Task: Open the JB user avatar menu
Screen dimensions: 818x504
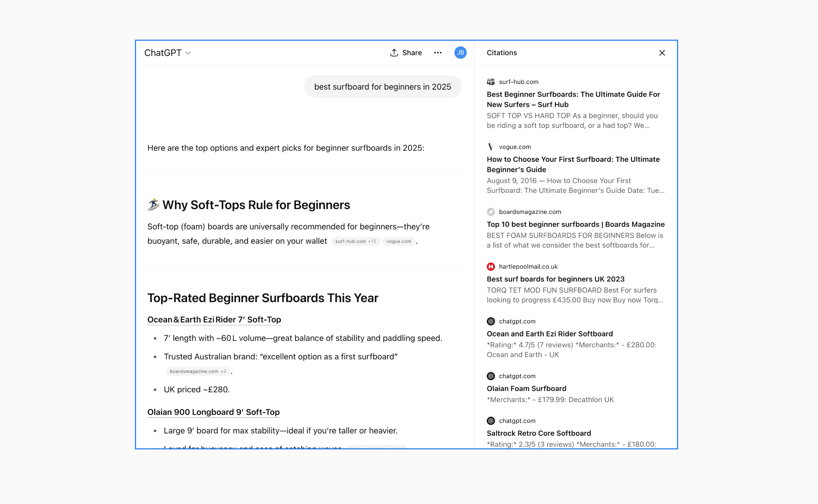Action: [460, 53]
